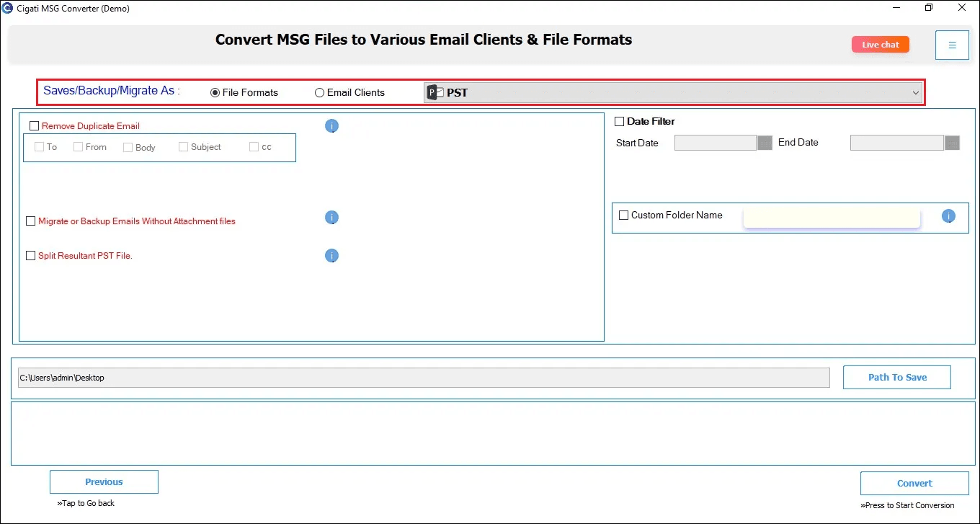Viewport: 980px width, 524px height.
Task: Enable the Date Filter option
Action: click(618, 121)
